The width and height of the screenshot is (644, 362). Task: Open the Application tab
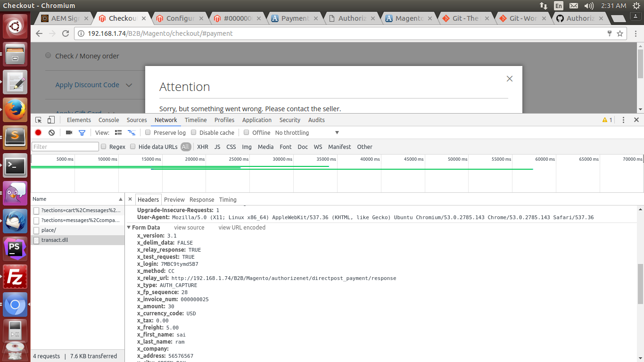(257, 120)
